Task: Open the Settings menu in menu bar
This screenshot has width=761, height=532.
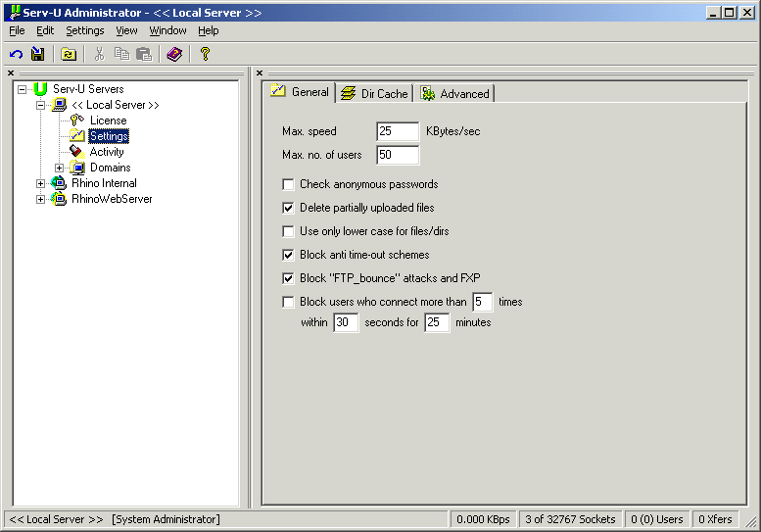Action: 84,30
